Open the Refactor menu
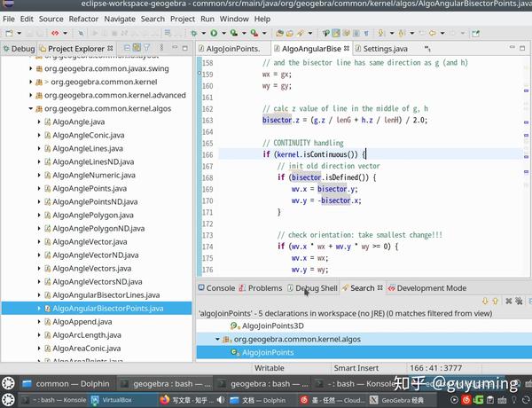 (83, 19)
